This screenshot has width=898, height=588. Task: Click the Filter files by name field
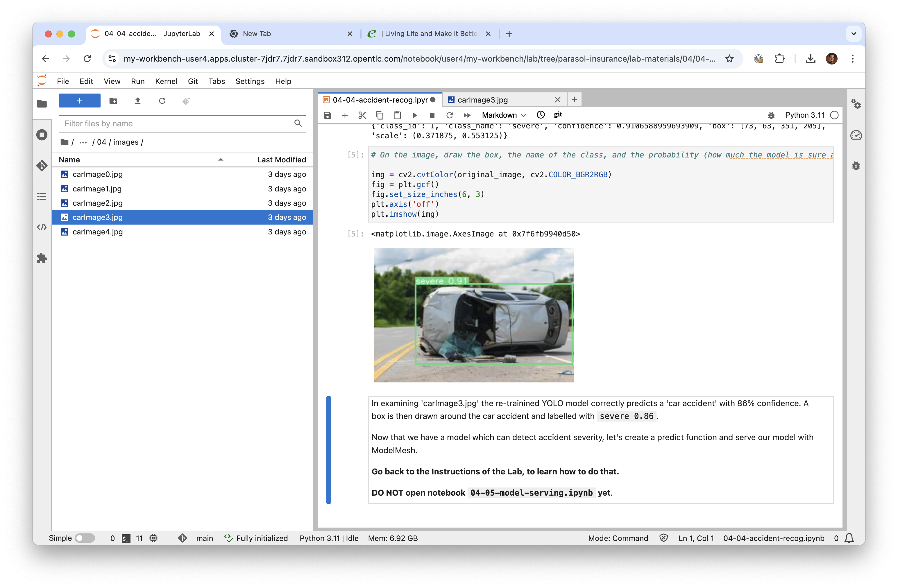[x=177, y=123]
